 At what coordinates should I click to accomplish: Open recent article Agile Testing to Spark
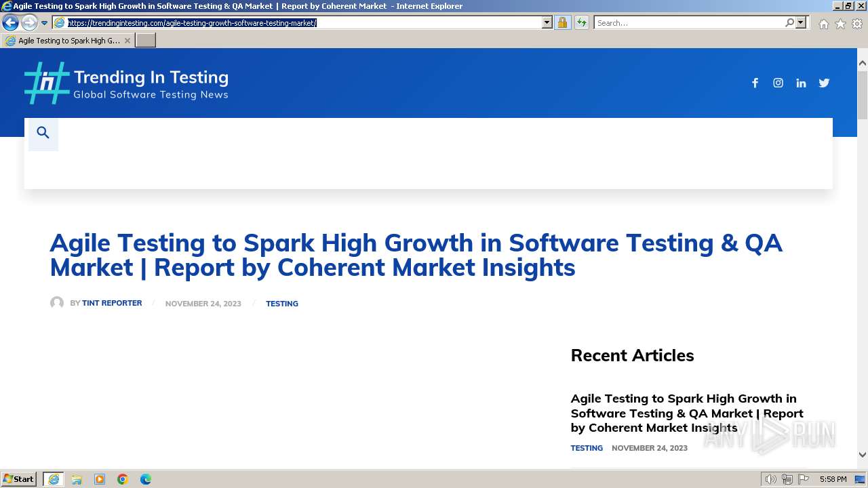(687, 413)
